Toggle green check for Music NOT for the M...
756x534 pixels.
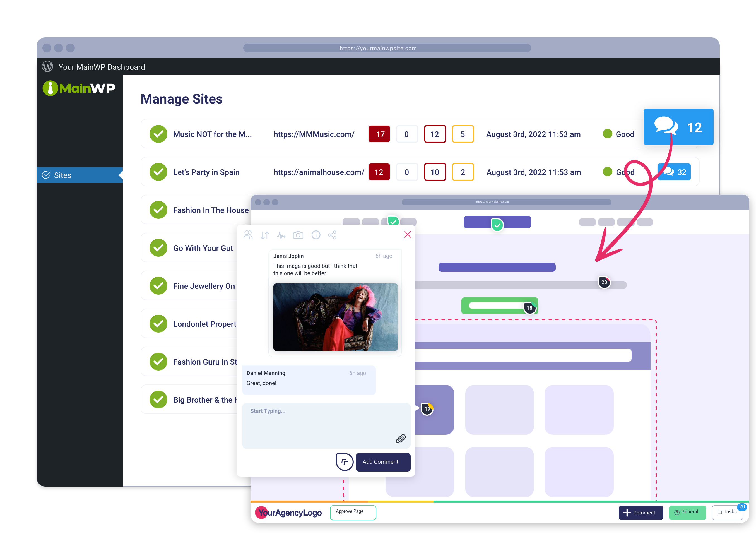158,134
